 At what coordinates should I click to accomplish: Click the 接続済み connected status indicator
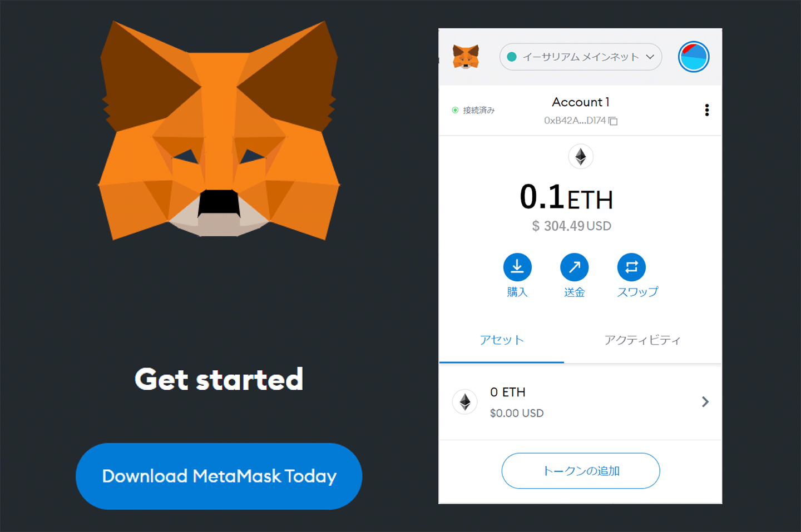click(x=473, y=110)
